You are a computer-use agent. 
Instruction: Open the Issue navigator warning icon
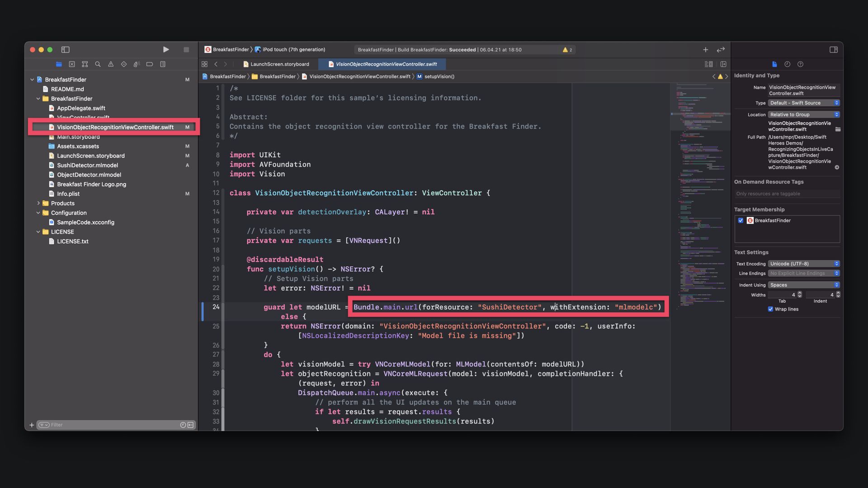click(111, 64)
